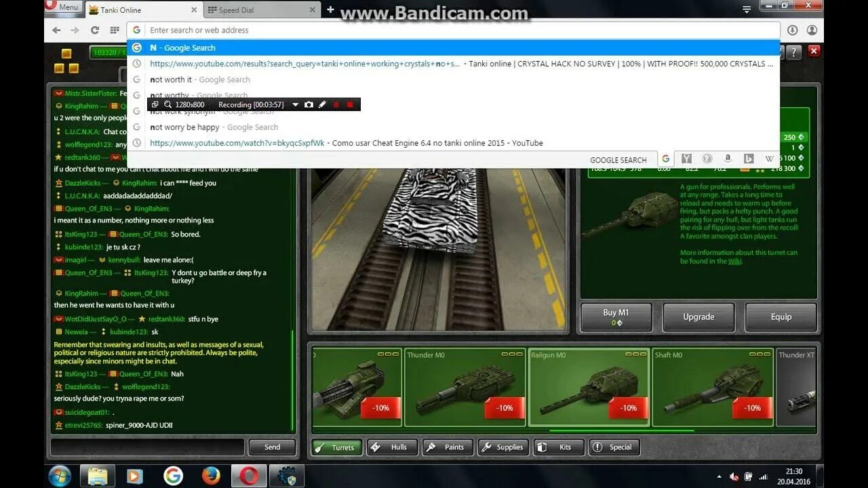Go back to the previous page

pyautogui.click(x=56, y=30)
